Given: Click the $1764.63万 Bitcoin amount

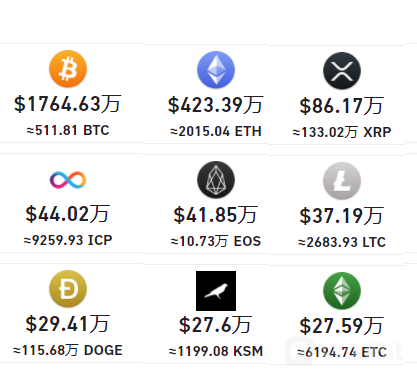Looking at the screenshot, I should [x=68, y=104].
